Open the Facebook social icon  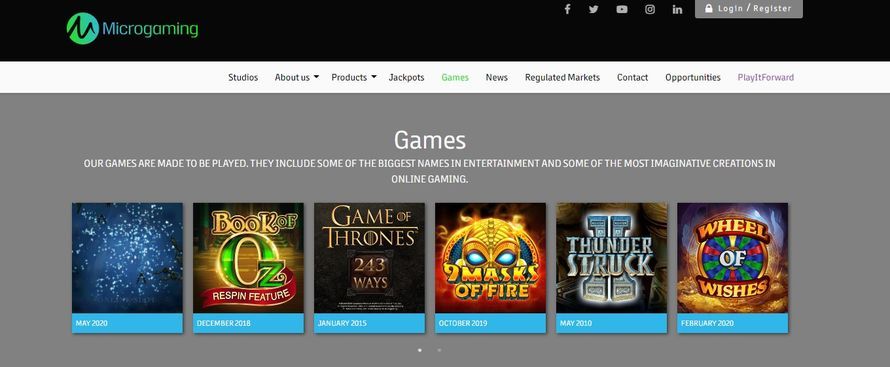coord(567,9)
